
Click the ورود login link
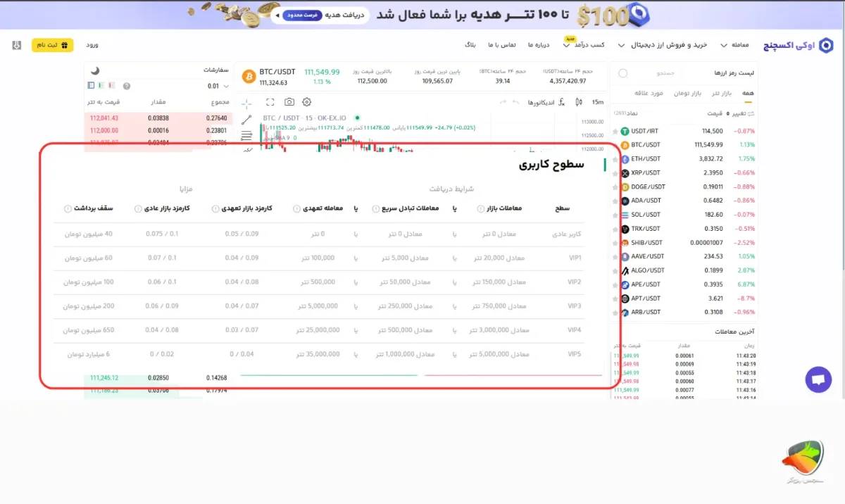click(x=92, y=45)
